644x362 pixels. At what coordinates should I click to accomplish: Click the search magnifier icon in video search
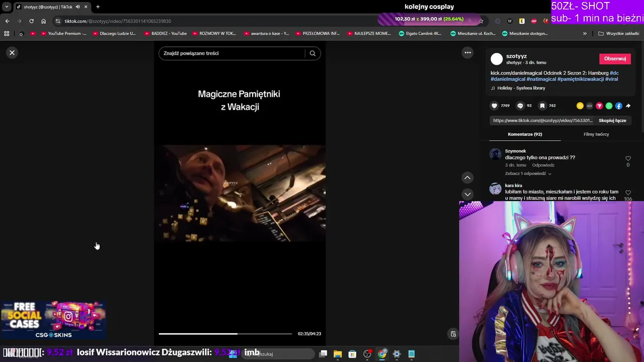click(x=312, y=53)
